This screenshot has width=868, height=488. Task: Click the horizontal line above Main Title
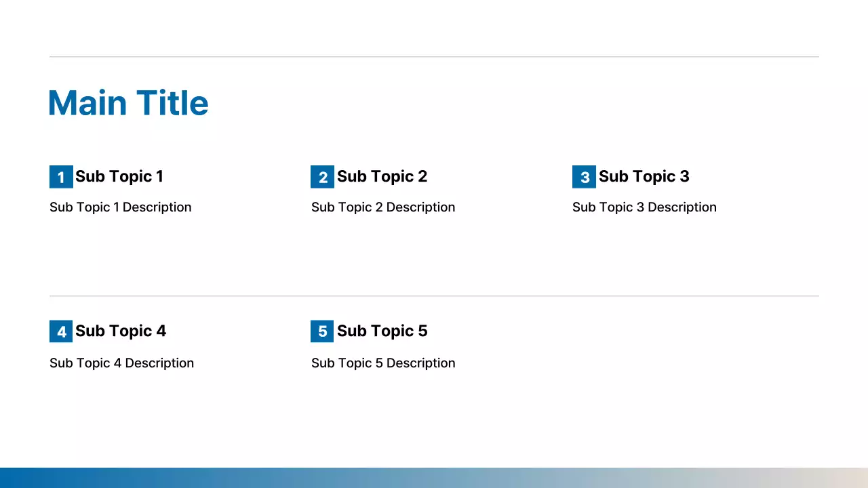(x=434, y=57)
